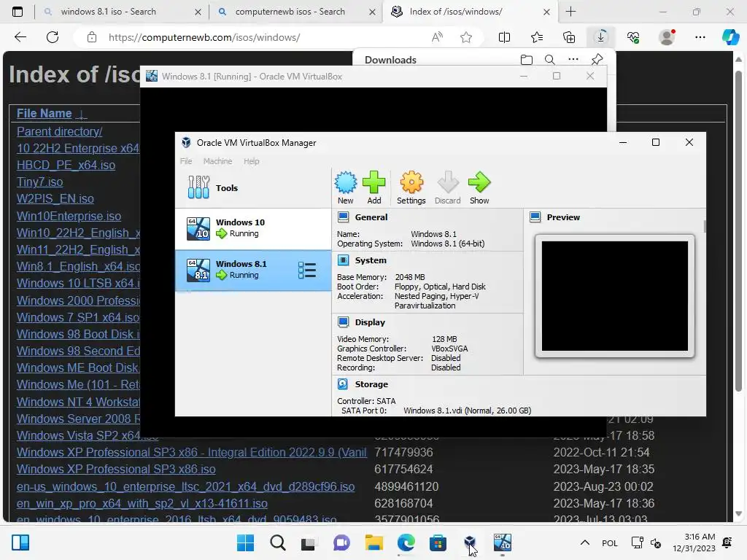Click the Downloads toolbar icon in Edge
The width and height of the screenshot is (747, 560).
tap(601, 37)
